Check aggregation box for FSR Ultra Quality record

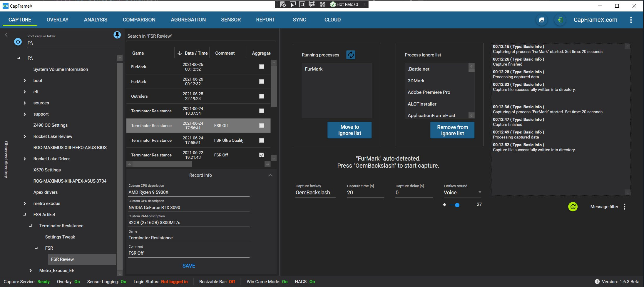tap(262, 140)
